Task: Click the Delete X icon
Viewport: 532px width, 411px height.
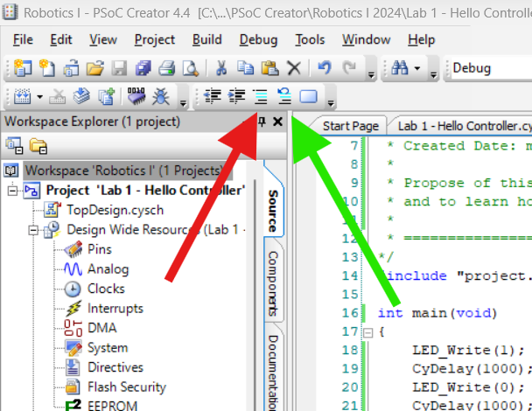Action: click(294, 68)
